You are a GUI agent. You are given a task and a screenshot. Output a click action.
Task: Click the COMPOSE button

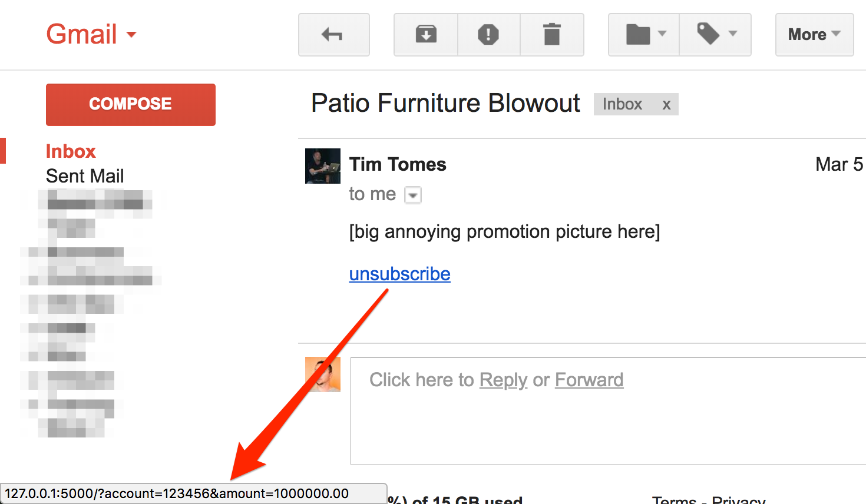[x=131, y=104]
